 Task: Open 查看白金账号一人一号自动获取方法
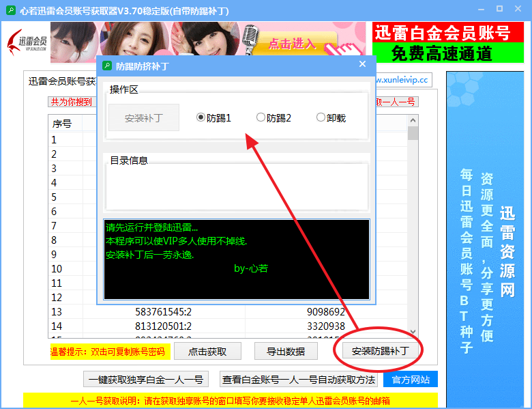(299, 379)
